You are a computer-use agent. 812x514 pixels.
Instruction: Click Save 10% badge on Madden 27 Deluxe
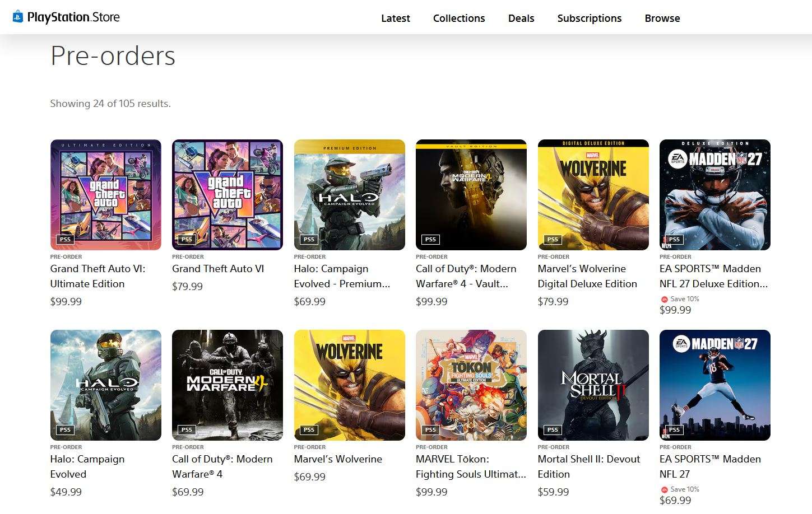point(680,299)
